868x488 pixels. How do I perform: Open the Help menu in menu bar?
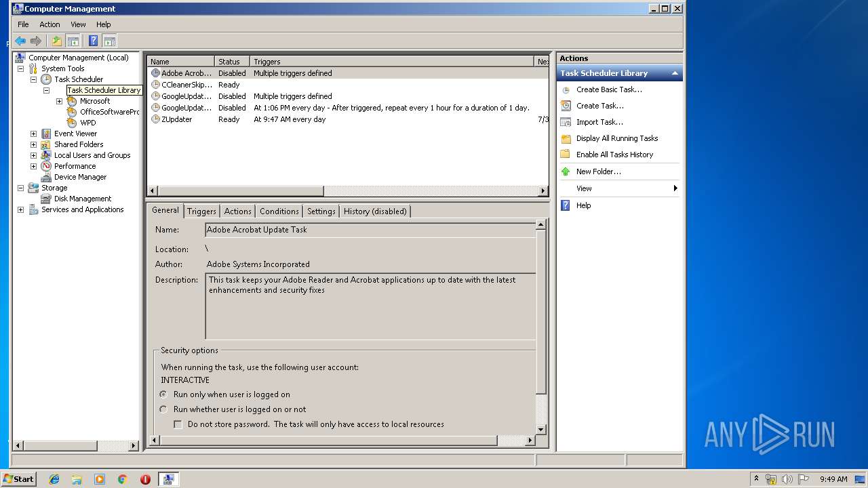[x=104, y=24]
